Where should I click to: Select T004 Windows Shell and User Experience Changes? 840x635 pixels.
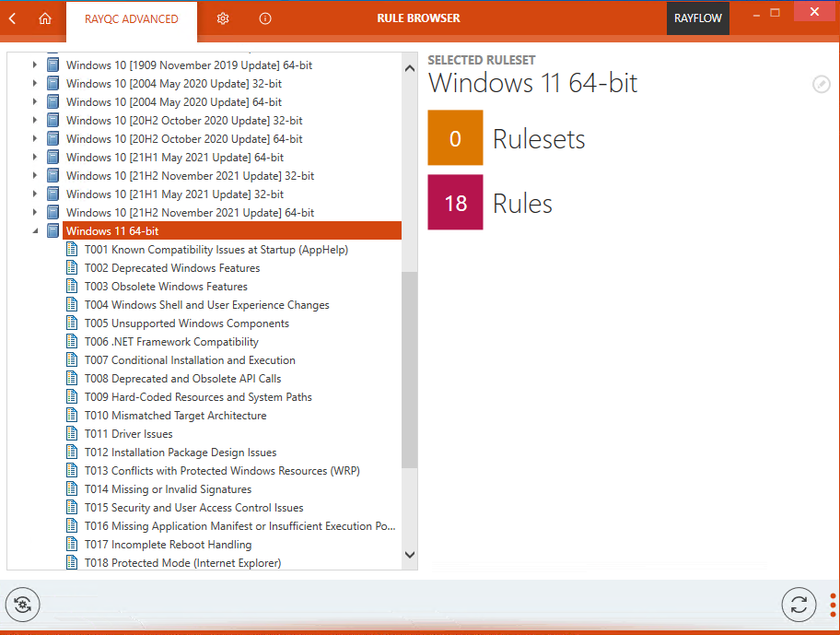[x=207, y=305]
